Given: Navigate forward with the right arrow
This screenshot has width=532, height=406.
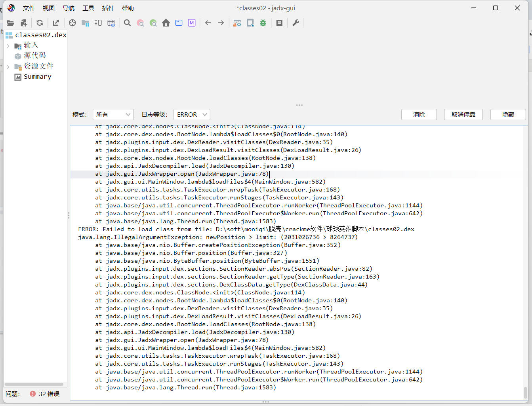Looking at the screenshot, I should 221,23.
